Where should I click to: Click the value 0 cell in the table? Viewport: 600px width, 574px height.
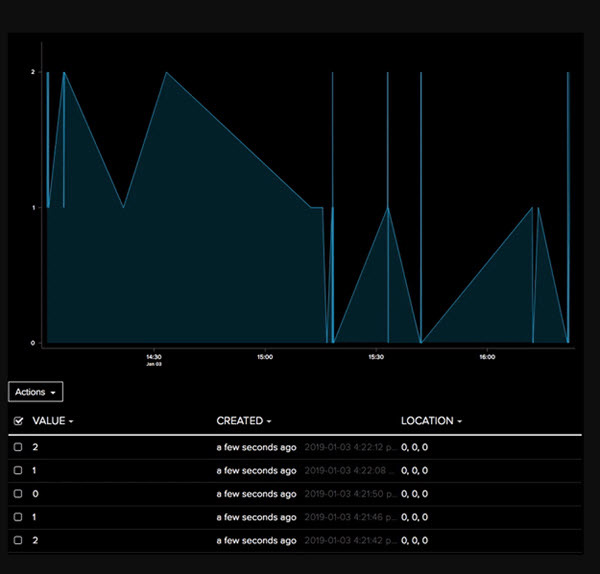tap(36, 494)
